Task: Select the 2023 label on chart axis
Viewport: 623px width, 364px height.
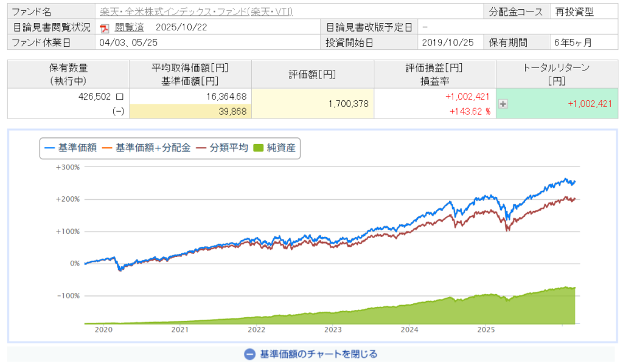Action: pos(333,330)
